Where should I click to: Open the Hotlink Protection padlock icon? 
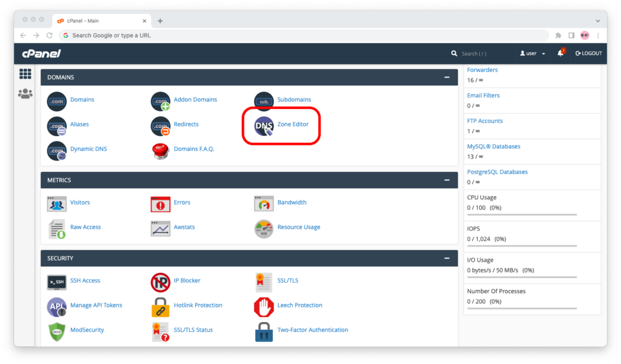pyautogui.click(x=160, y=307)
